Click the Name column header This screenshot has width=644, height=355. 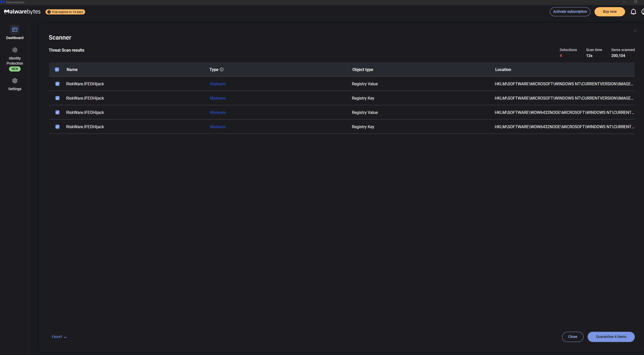pos(72,69)
